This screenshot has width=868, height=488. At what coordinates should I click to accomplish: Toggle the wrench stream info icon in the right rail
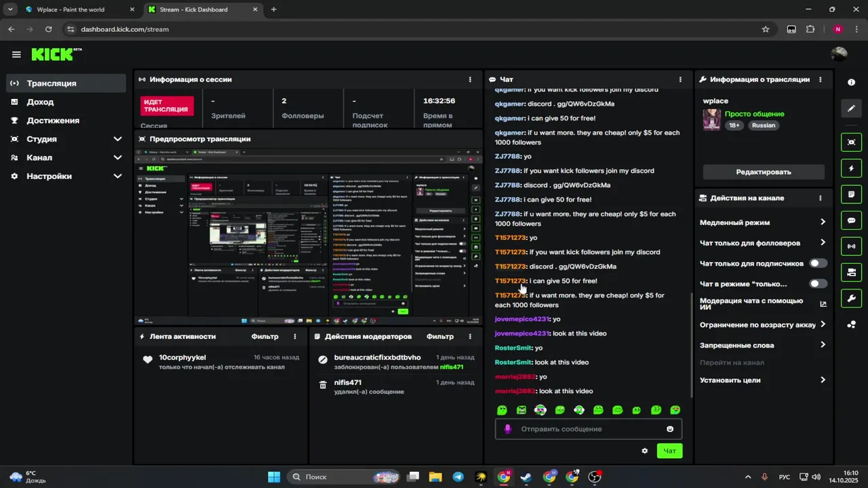tap(851, 298)
